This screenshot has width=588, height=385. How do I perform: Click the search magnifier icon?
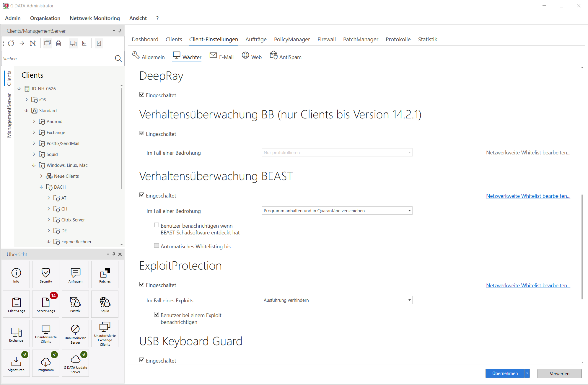click(x=118, y=59)
